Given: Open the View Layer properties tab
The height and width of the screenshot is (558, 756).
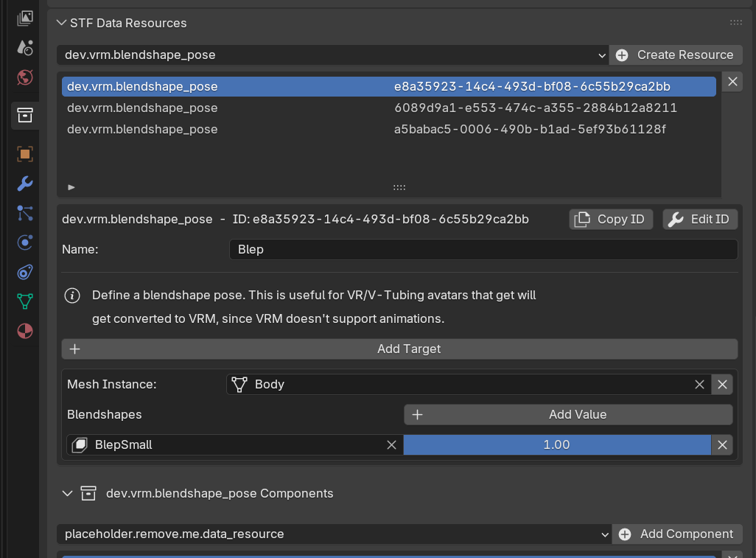Looking at the screenshot, I should pos(25,18).
